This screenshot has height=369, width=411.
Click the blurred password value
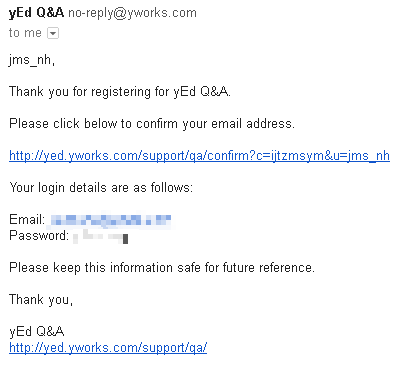(101, 236)
